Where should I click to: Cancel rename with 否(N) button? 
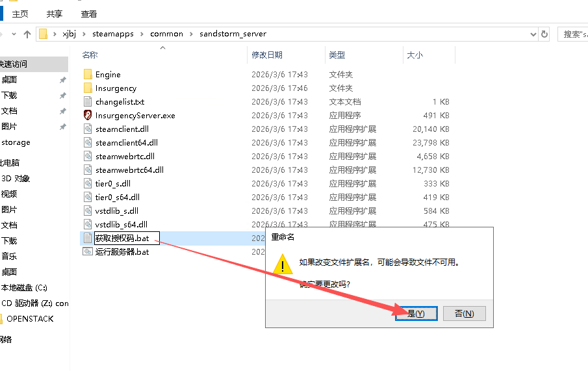(x=464, y=313)
